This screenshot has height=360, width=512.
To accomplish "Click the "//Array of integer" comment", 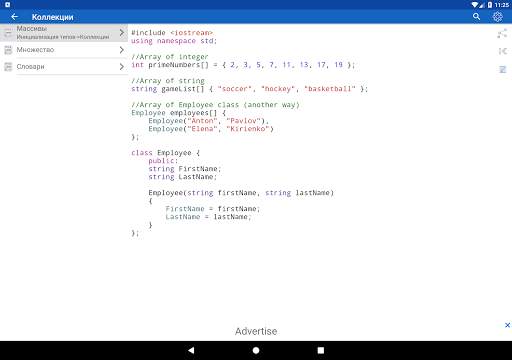I will tap(170, 57).
